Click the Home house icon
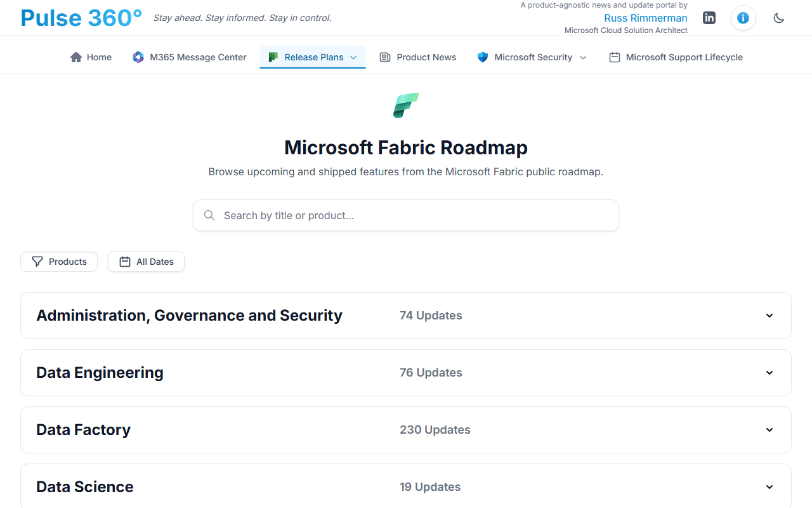Viewport: 812px width, 508px height. point(76,57)
